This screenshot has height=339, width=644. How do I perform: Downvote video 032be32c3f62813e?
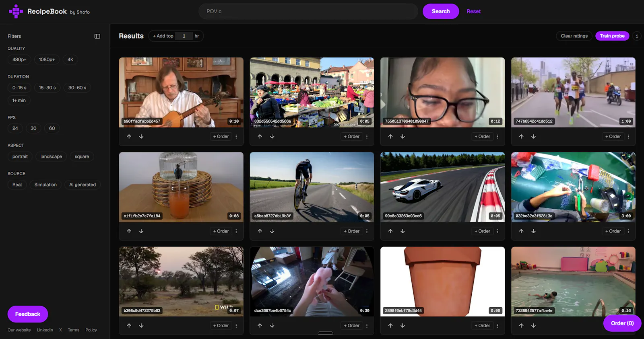pyautogui.click(x=533, y=231)
